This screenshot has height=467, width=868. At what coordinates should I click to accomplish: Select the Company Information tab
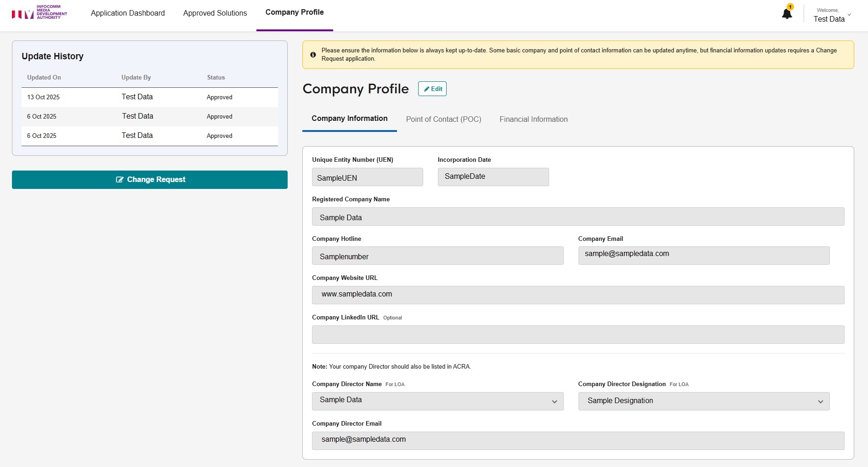pos(349,119)
